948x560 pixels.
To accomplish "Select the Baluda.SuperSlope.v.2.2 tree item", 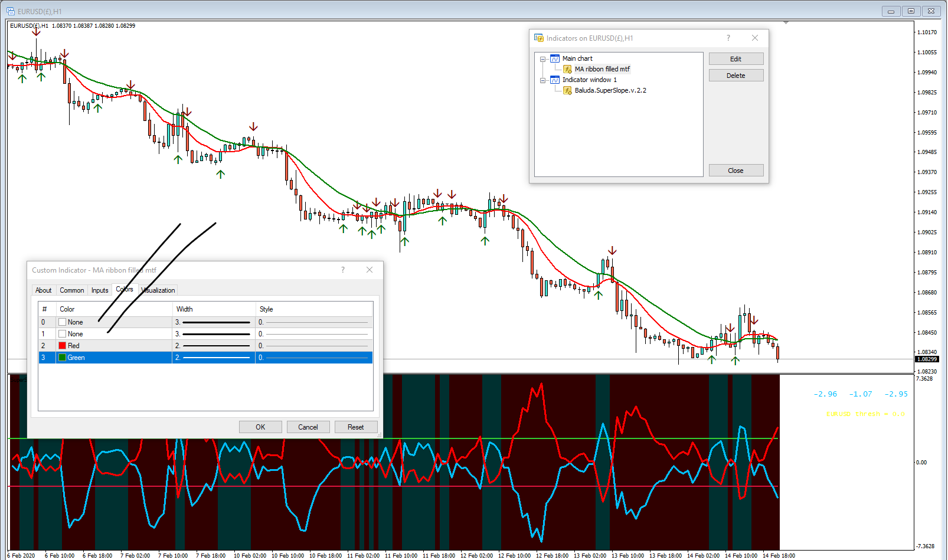I will pyautogui.click(x=610, y=90).
